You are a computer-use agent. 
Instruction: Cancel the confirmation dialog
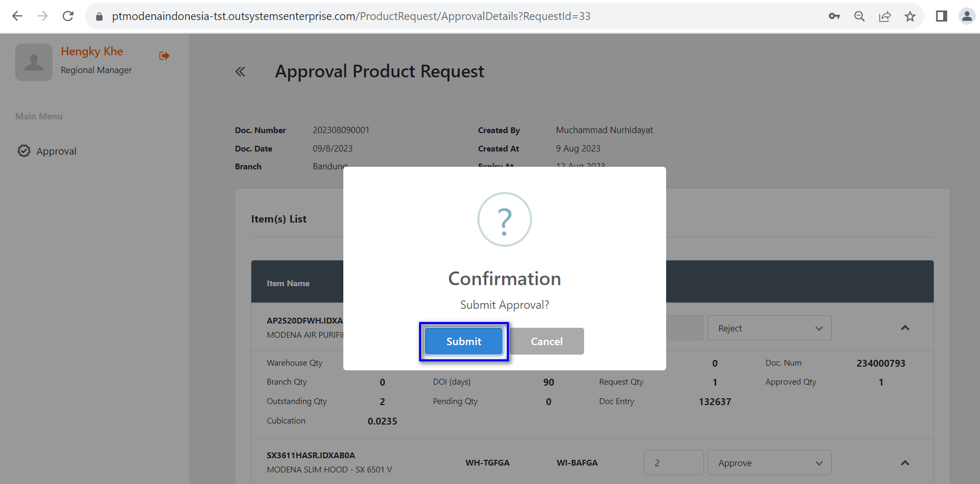click(546, 341)
